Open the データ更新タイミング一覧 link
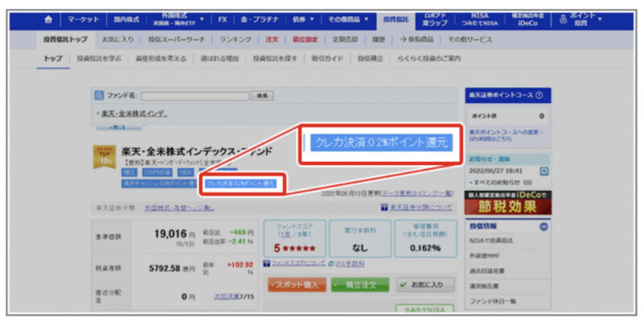 coord(417,193)
